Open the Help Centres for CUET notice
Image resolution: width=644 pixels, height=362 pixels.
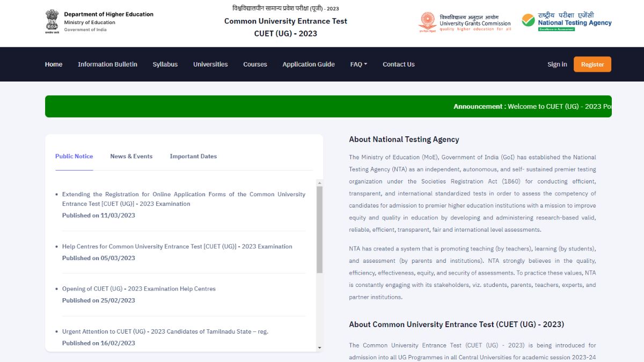click(x=177, y=247)
